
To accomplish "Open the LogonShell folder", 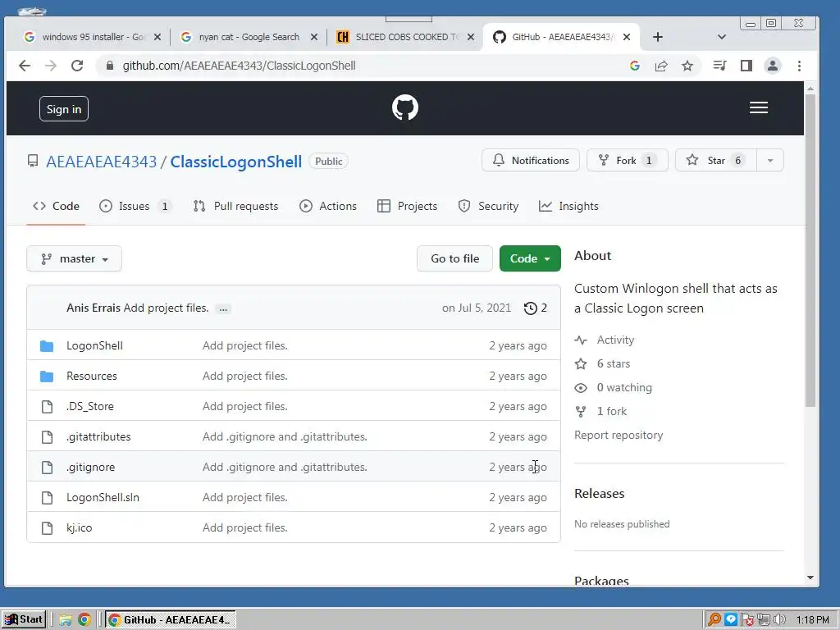I will (94, 345).
